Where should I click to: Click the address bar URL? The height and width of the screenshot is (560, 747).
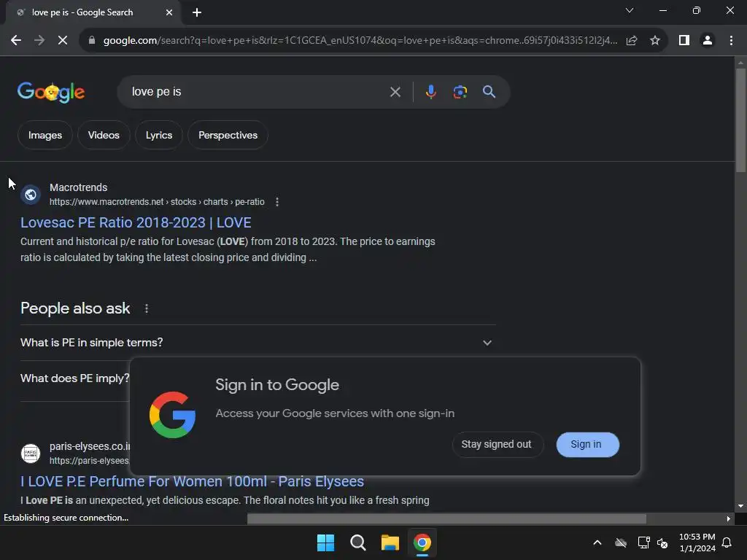click(x=360, y=41)
